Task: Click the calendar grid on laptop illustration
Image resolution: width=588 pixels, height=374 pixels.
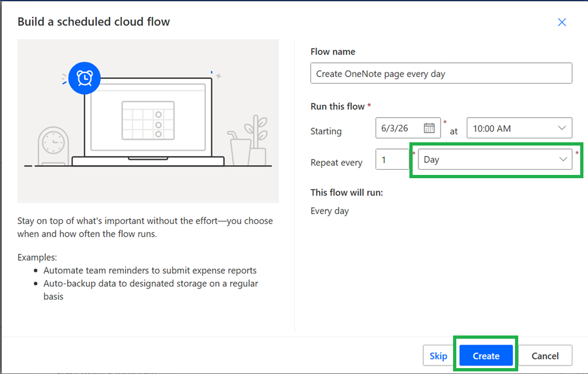Action: [148, 120]
